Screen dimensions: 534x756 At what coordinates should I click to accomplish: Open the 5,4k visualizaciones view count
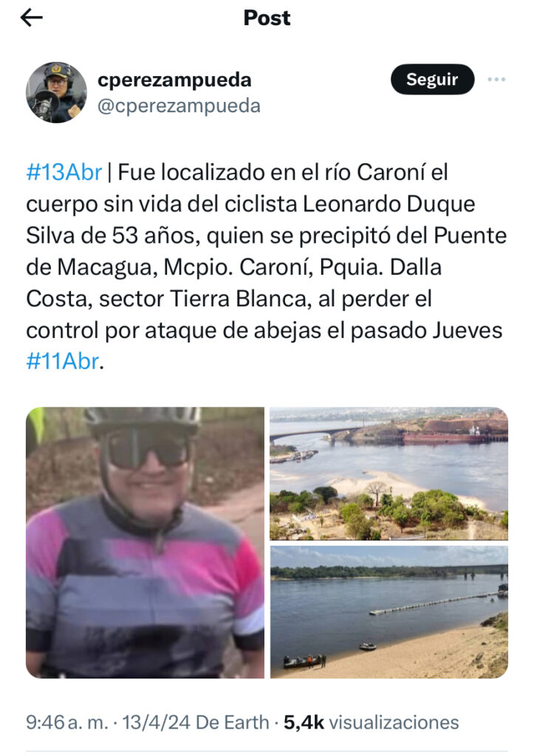[371, 722]
